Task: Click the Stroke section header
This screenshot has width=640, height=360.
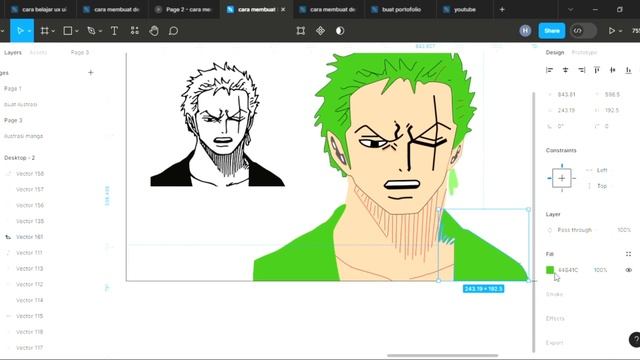Action: click(554, 294)
